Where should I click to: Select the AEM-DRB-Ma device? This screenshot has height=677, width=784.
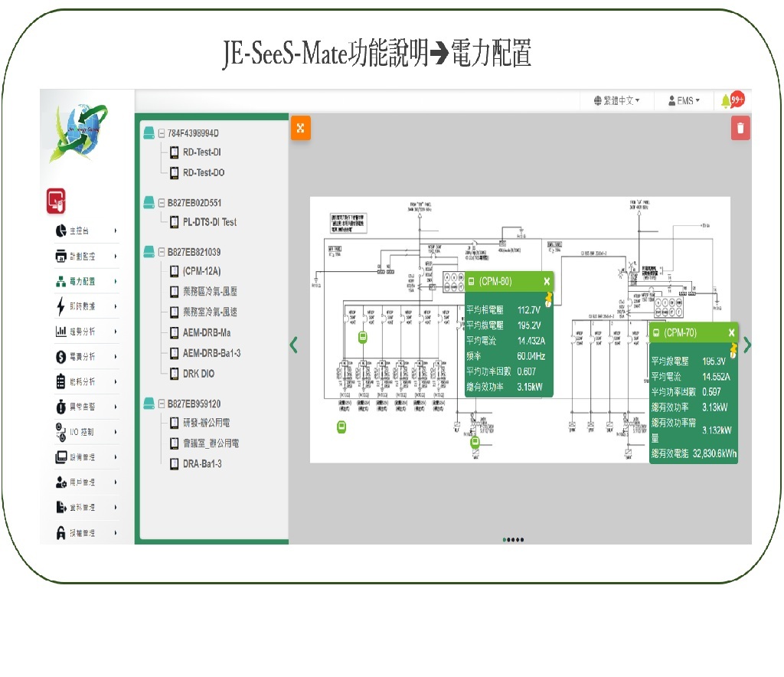tap(206, 333)
